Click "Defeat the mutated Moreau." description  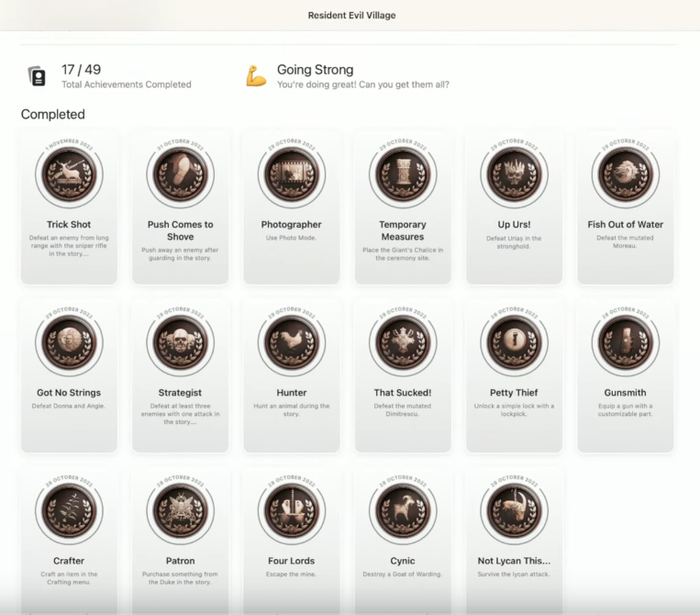(x=625, y=241)
